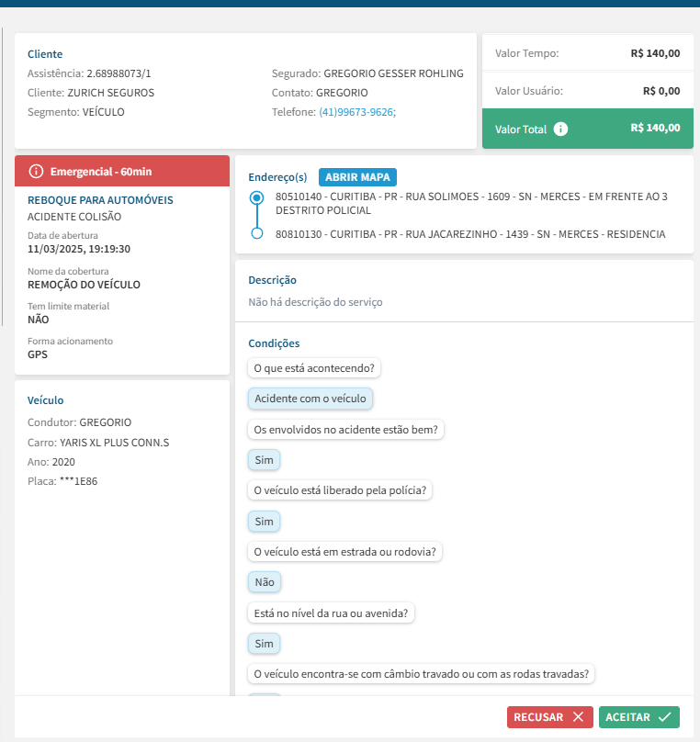
Task: Select the origin address radio marker
Action: 256,197
